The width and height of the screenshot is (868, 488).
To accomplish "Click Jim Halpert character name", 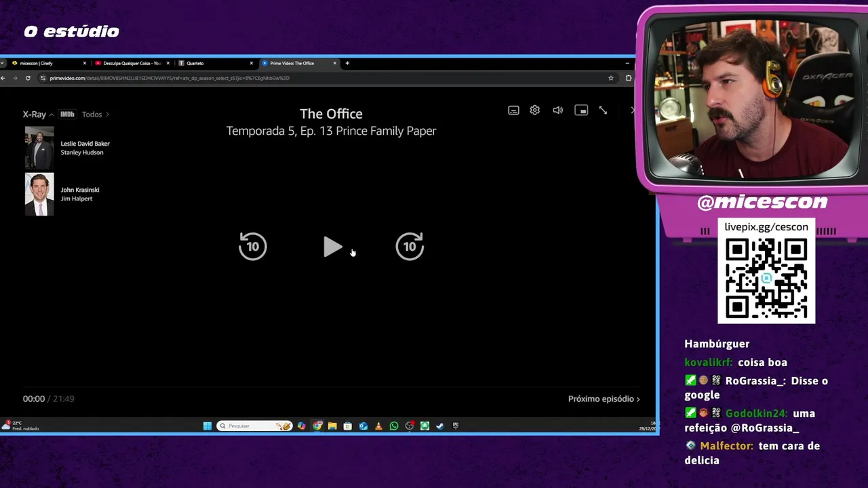I will pyautogui.click(x=77, y=199).
